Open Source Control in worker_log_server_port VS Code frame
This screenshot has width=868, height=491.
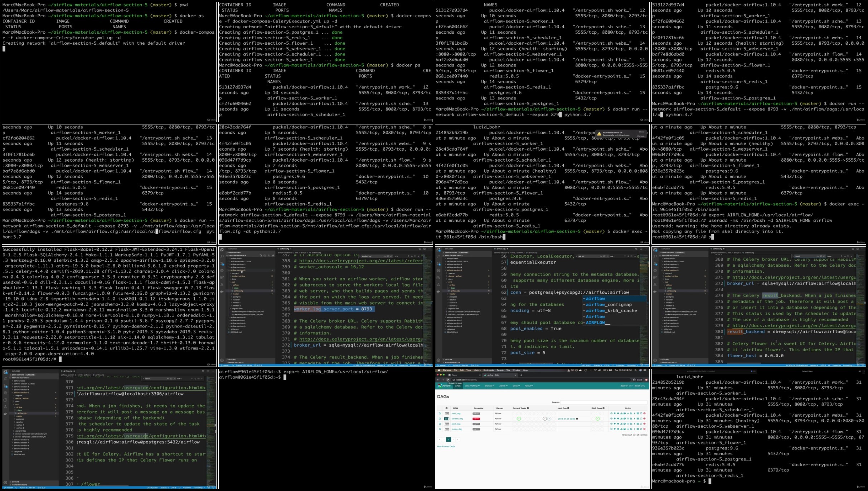(x=222, y=264)
